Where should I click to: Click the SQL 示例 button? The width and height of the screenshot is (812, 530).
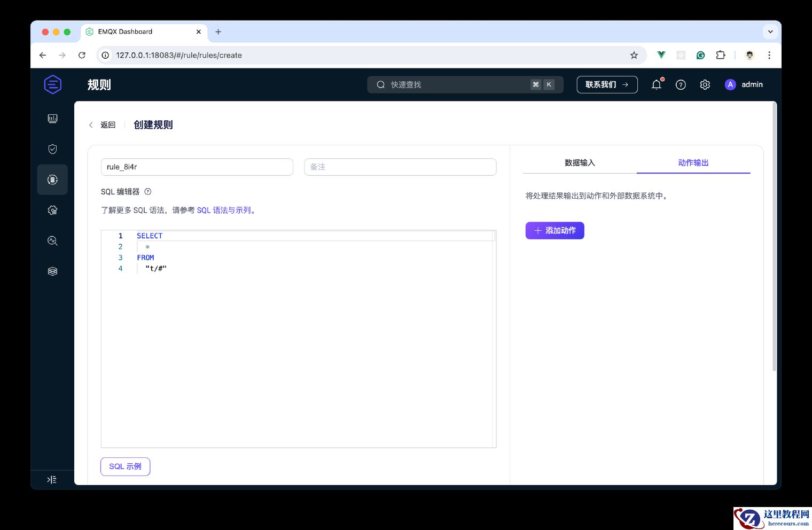point(125,466)
